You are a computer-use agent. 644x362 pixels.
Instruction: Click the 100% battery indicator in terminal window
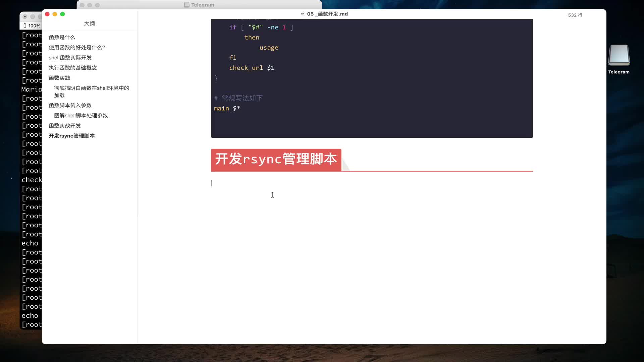(x=32, y=25)
